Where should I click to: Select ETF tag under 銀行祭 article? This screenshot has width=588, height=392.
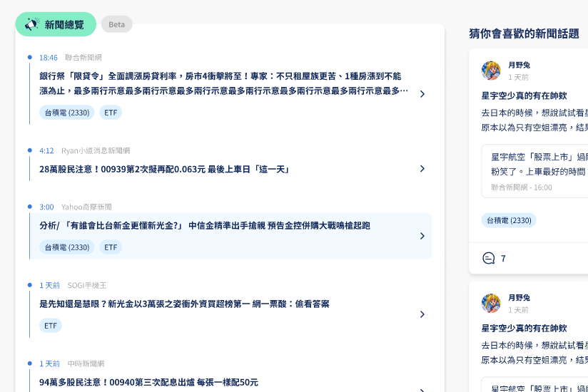click(x=111, y=113)
